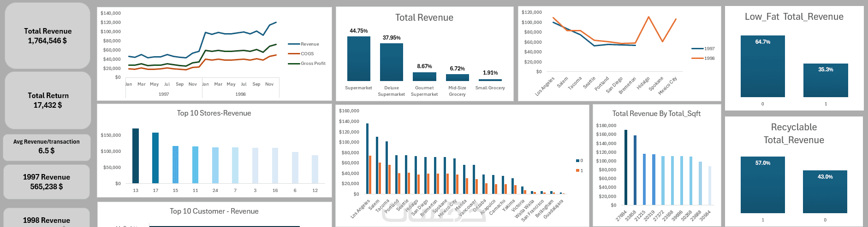Select the Supermarket bar labeled 44.75%
Viewport: 868px width, 227px height.
pyautogui.click(x=359, y=58)
